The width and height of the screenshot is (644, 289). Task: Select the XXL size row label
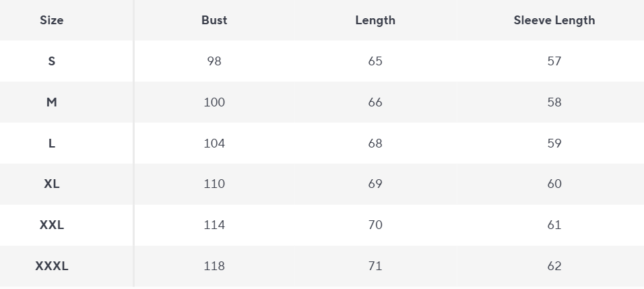click(x=52, y=225)
